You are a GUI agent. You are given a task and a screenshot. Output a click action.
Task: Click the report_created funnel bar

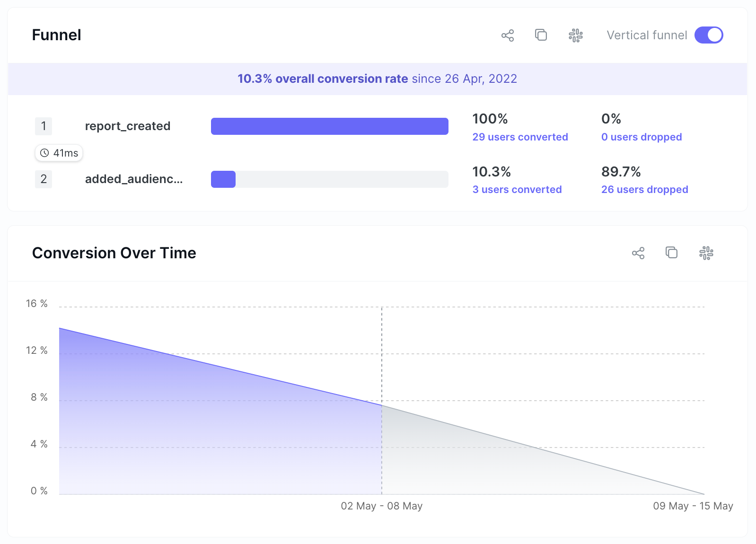coord(329,126)
